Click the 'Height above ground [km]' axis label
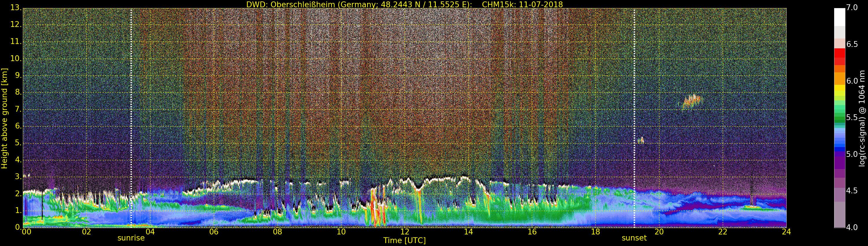The height and width of the screenshot is (246, 868). (x=4, y=118)
